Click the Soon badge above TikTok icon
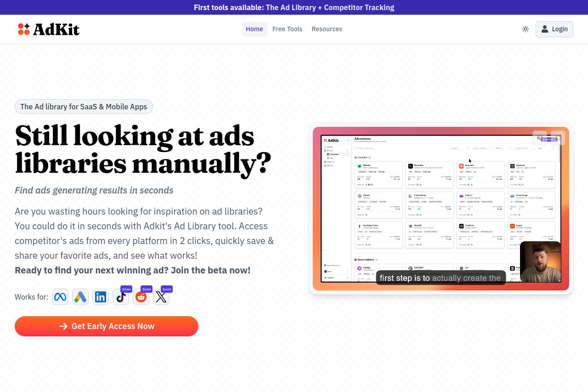 click(126, 289)
